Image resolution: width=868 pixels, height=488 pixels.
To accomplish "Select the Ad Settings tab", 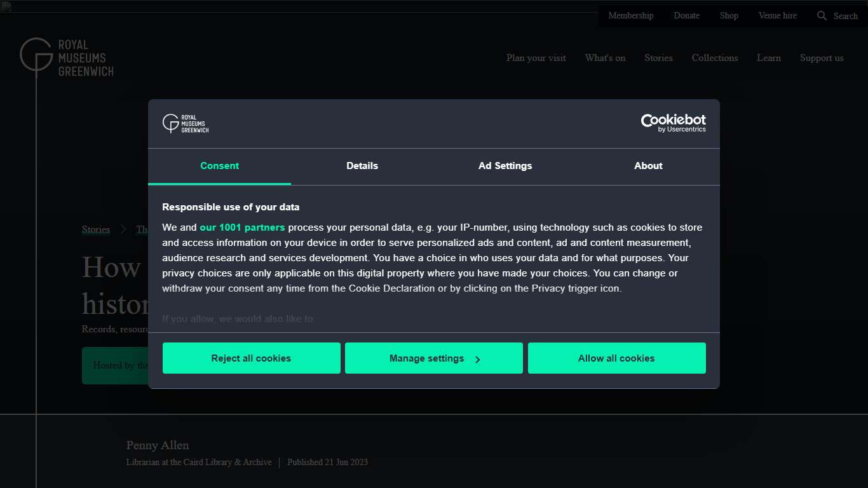I will click(x=505, y=166).
